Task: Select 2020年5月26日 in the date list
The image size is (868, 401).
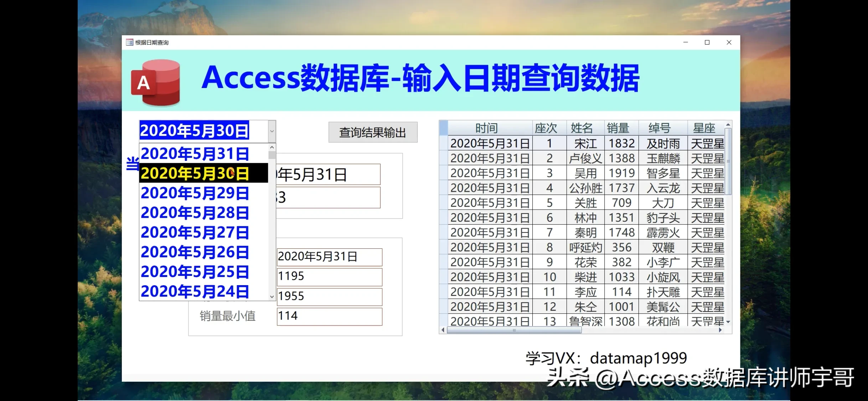Action: (203, 252)
